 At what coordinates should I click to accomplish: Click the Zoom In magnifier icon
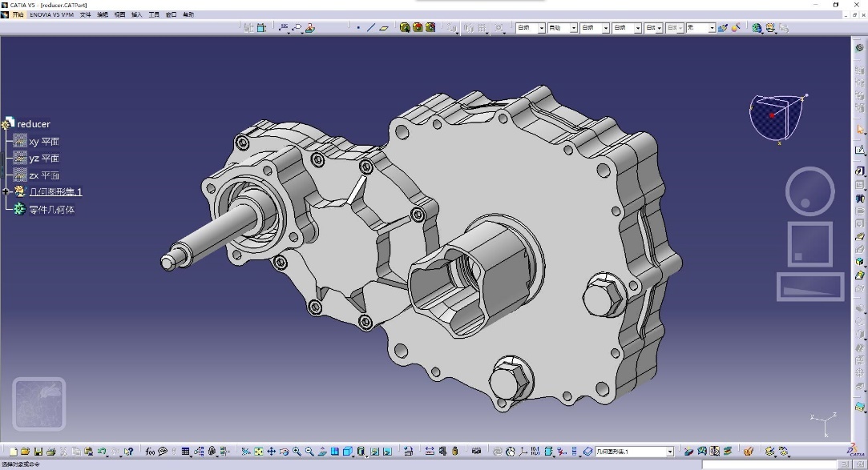click(x=297, y=452)
